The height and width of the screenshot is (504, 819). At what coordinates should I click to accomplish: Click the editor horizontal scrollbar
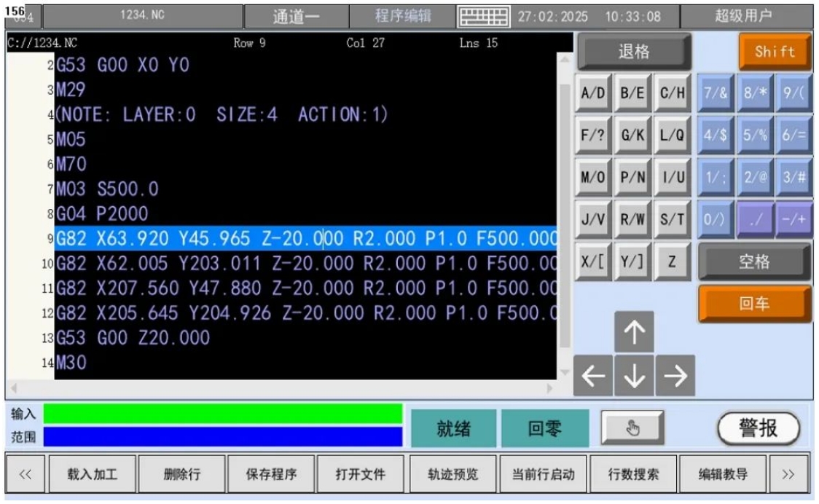tap(282, 388)
